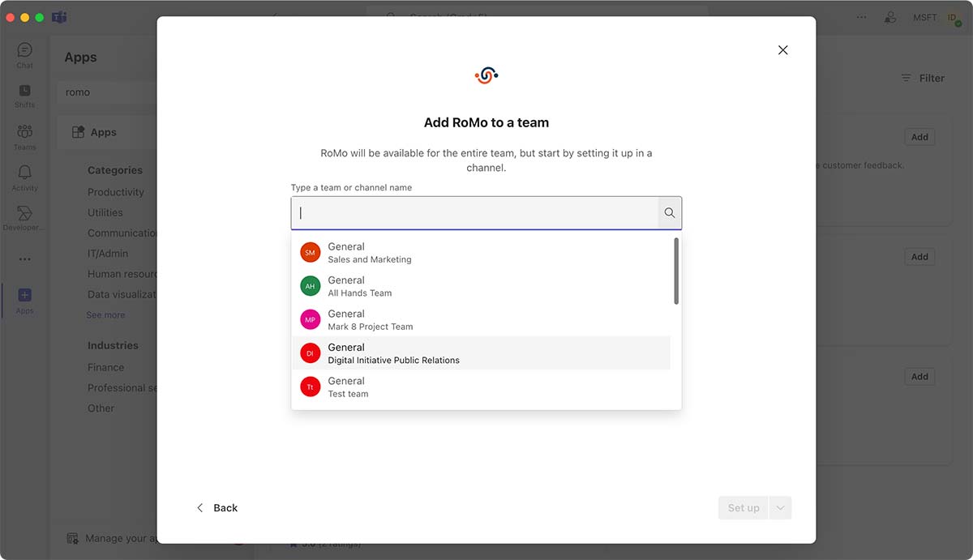Image resolution: width=973 pixels, height=560 pixels.
Task: Click the people icon in title bar
Action: click(x=891, y=17)
